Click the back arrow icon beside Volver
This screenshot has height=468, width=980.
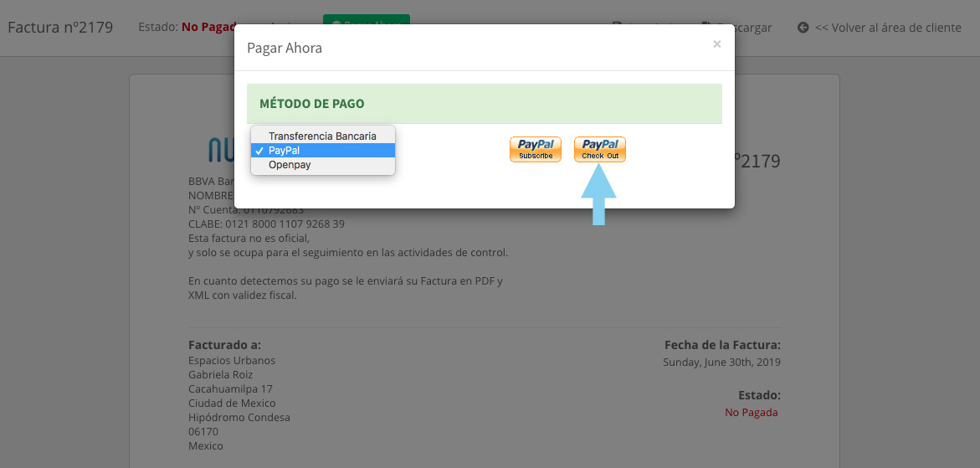click(803, 28)
